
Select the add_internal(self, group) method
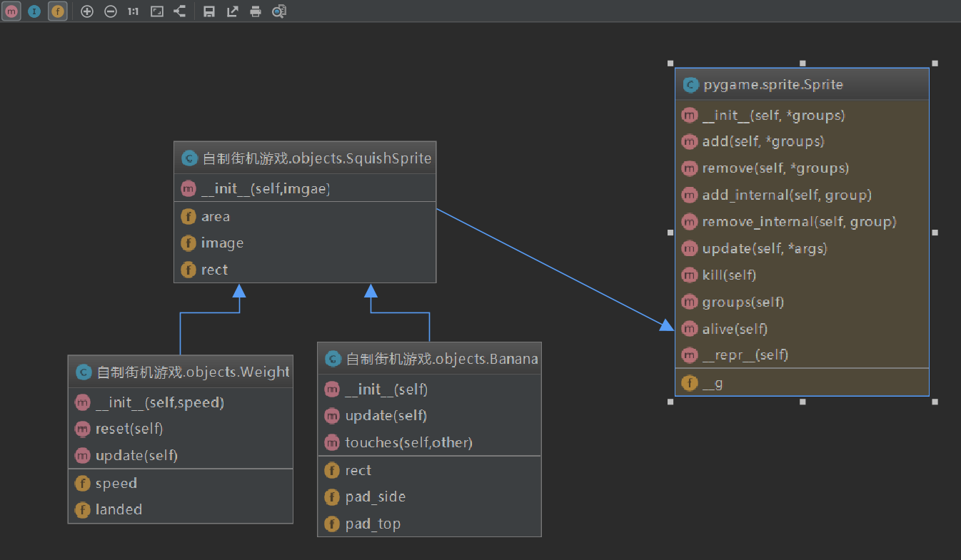point(786,195)
